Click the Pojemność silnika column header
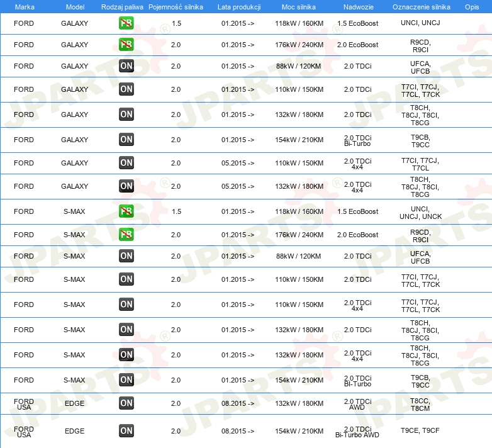This screenshot has height=448, width=492. tap(176, 7)
